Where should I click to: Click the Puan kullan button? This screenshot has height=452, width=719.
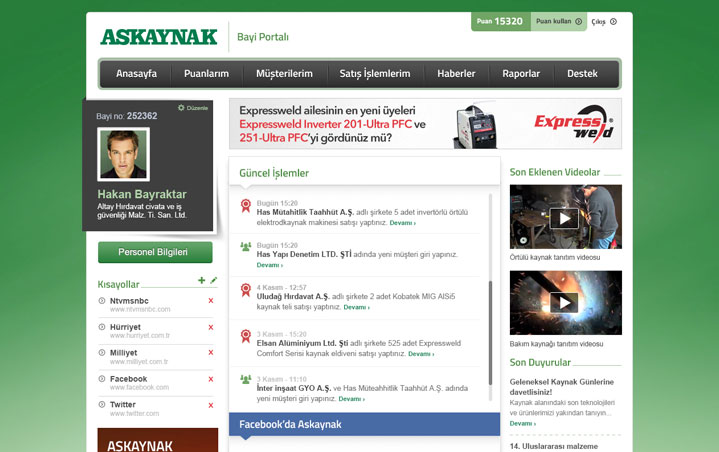tap(559, 22)
